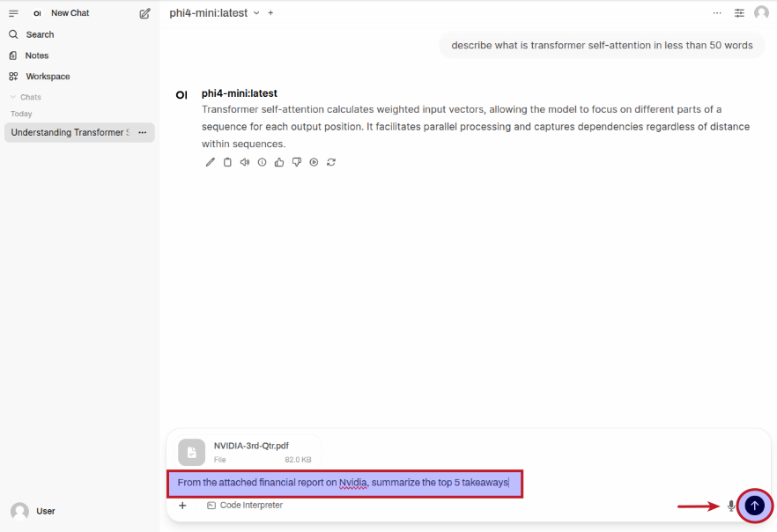Copy the response with the clipboard icon
This screenshot has width=777, height=532.
(227, 162)
